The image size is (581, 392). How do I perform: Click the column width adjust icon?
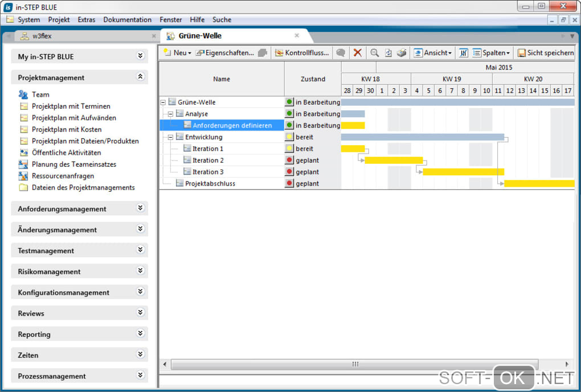(x=463, y=53)
